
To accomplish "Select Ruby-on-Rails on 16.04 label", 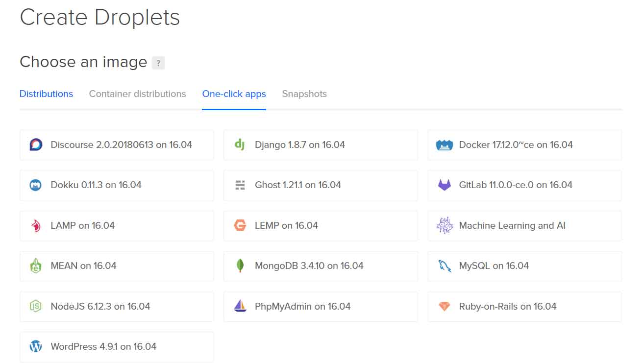I will point(507,306).
